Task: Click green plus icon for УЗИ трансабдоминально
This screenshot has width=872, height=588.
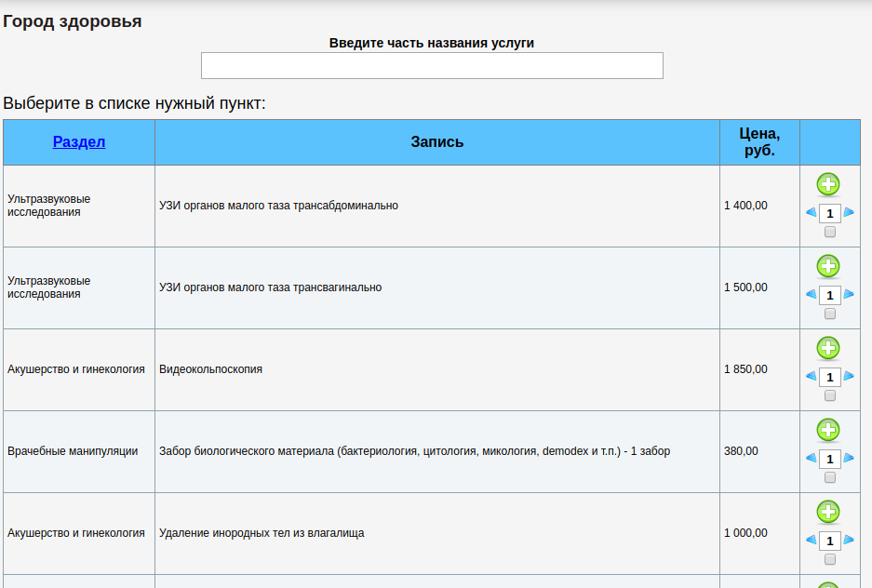Action: click(828, 184)
